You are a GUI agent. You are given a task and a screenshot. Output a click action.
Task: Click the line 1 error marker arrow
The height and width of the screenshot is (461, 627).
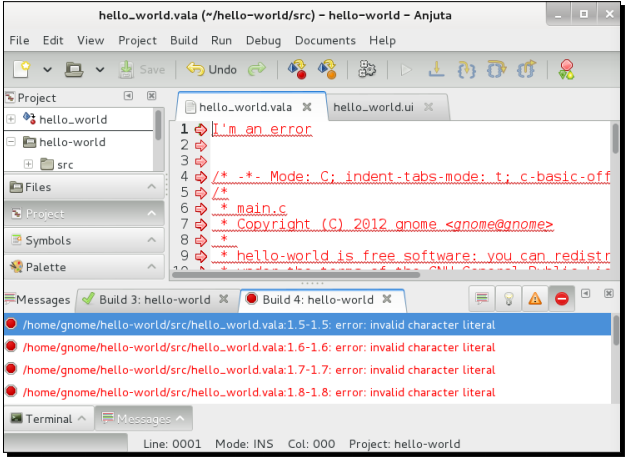point(200,129)
